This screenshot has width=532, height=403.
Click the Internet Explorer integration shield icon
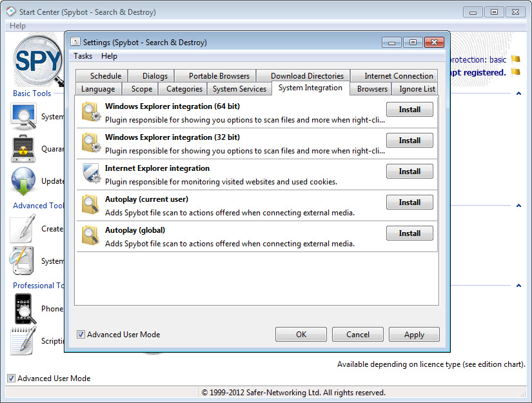coord(92,173)
